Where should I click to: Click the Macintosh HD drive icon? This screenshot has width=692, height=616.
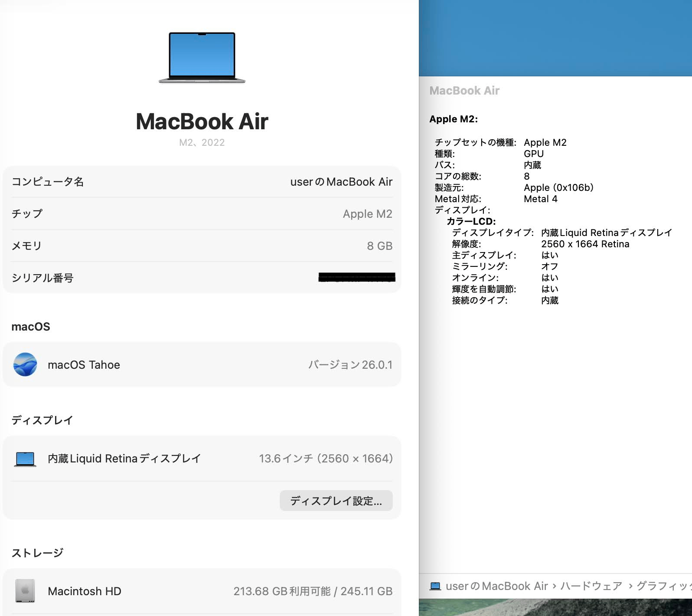pos(25,591)
